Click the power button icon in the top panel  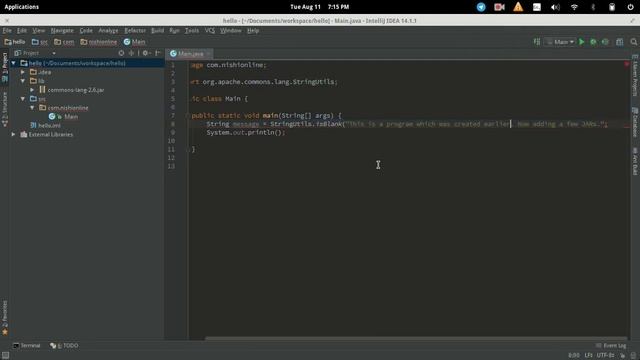630,7
